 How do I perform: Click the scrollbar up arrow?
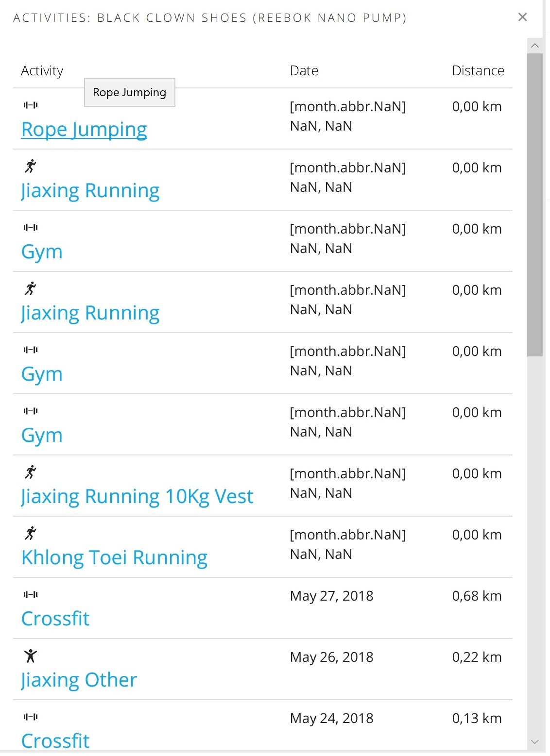(535, 46)
